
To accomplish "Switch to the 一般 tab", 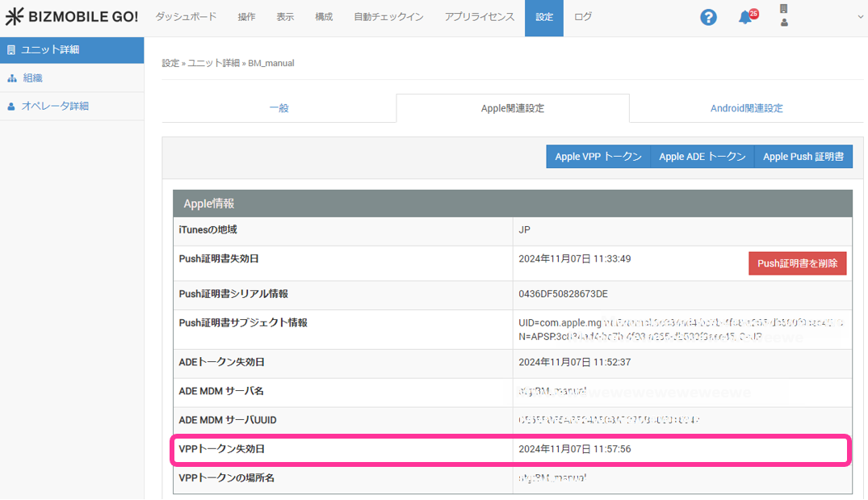I will coord(279,108).
